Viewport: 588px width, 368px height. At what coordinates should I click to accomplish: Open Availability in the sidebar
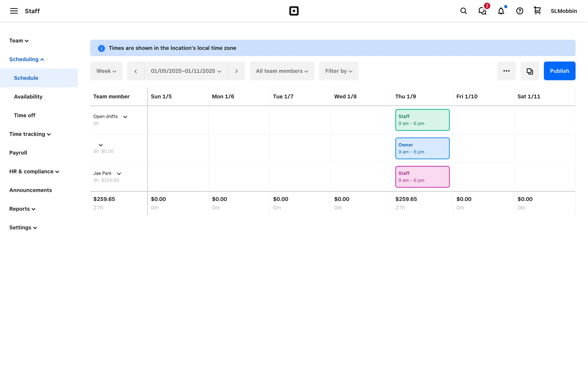(x=28, y=97)
